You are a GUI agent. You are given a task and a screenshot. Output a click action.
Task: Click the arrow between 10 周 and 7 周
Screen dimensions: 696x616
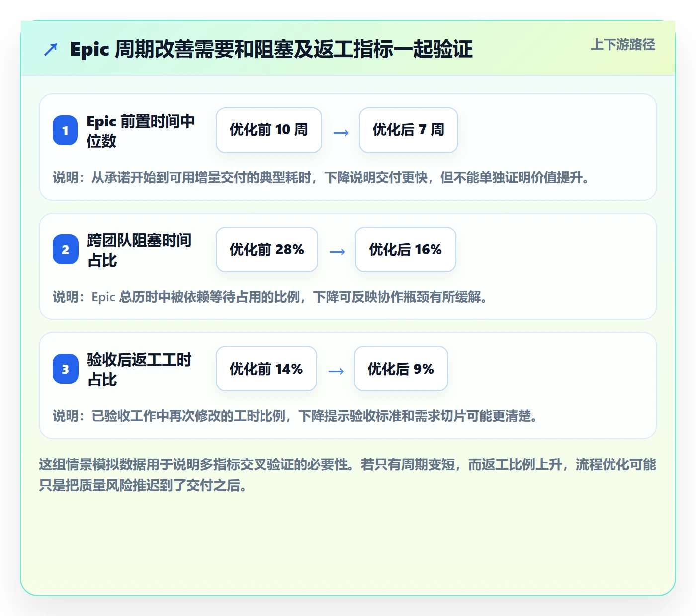[341, 133]
